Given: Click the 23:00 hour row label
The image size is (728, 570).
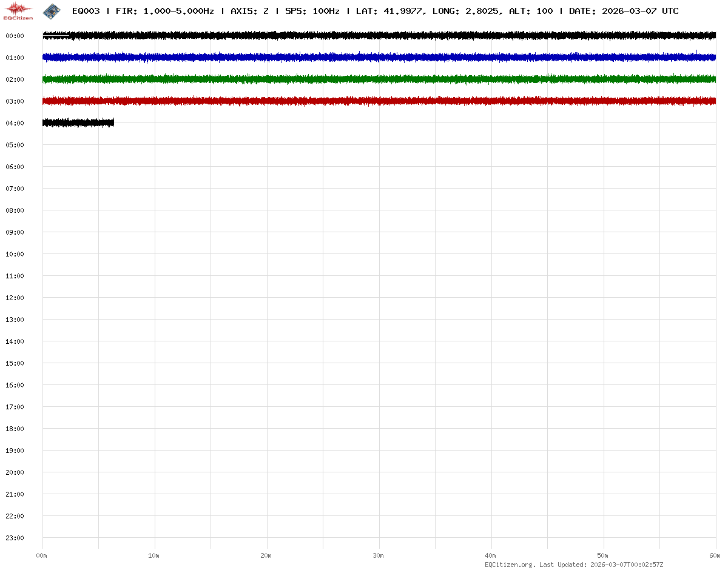Looking at the screenshot, I should tap(15, 538).
